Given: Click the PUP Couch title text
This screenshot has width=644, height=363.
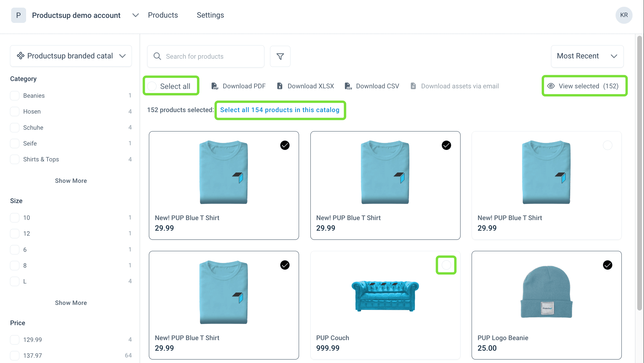Looking at the screenshot, I should coord(333,338).
